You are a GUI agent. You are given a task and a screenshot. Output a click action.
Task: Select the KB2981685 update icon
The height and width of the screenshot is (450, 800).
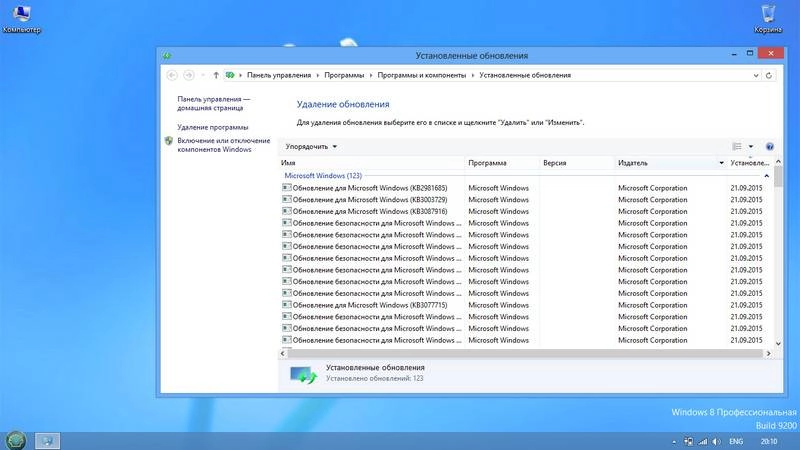click(x=287, y=188)
